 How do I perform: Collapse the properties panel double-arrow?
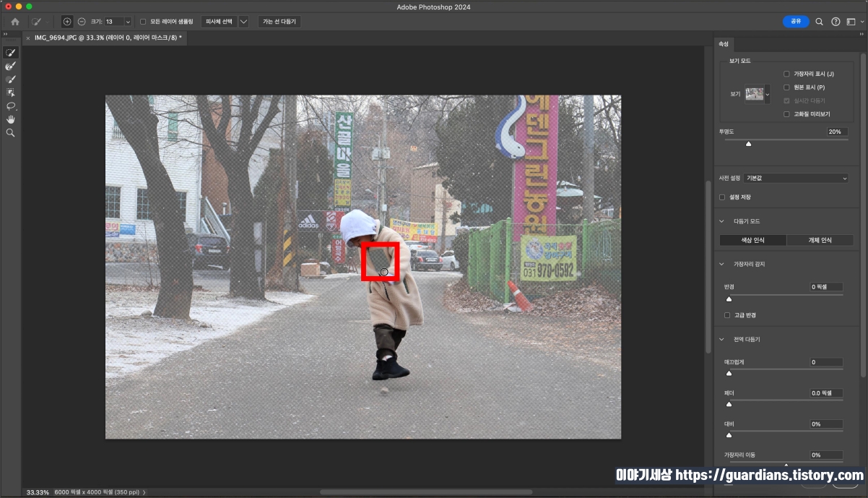pyautogui.click(x=862, y=35)
